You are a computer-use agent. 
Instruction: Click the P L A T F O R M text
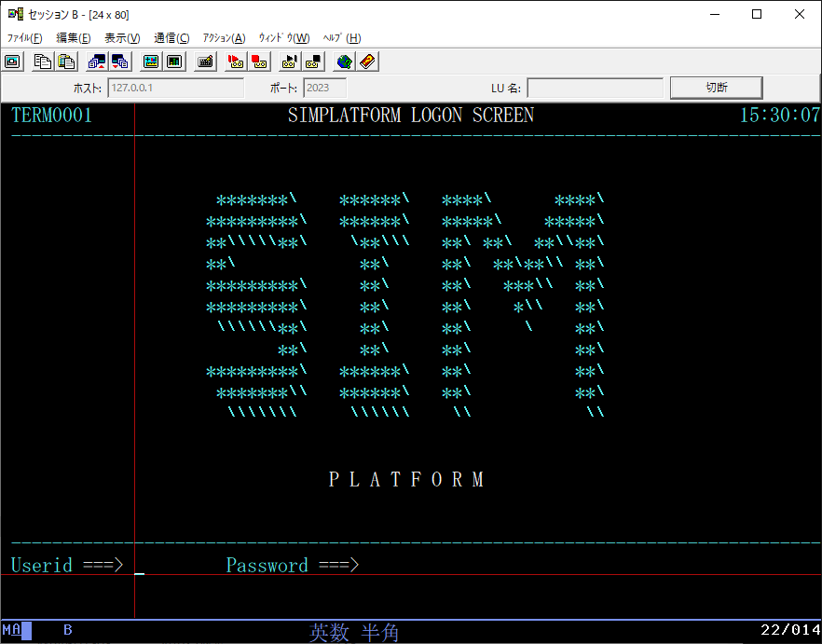click(x=405, y=479)
